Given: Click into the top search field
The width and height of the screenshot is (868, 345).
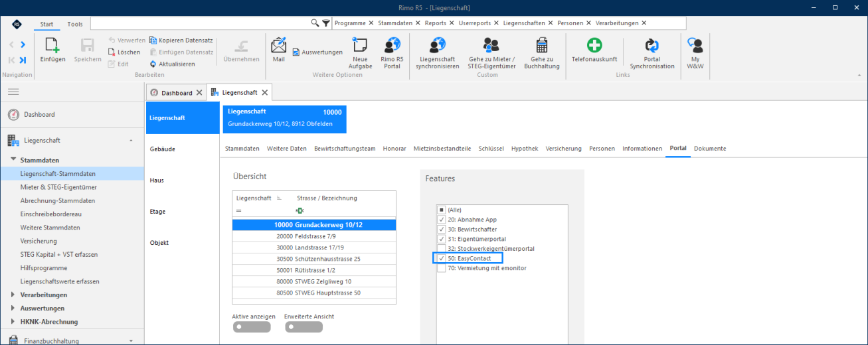Looking at the screenshot, I should click(200, 23).
